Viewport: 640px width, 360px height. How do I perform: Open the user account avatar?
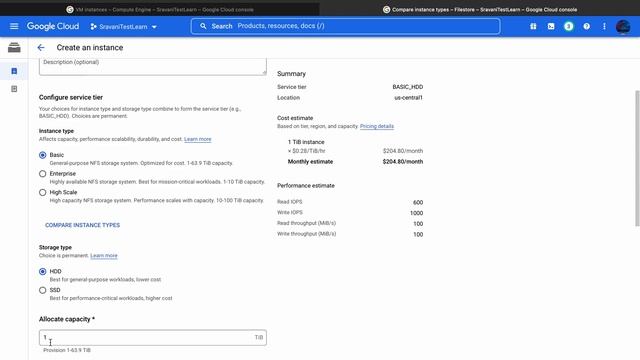click(x=623, y=27)
